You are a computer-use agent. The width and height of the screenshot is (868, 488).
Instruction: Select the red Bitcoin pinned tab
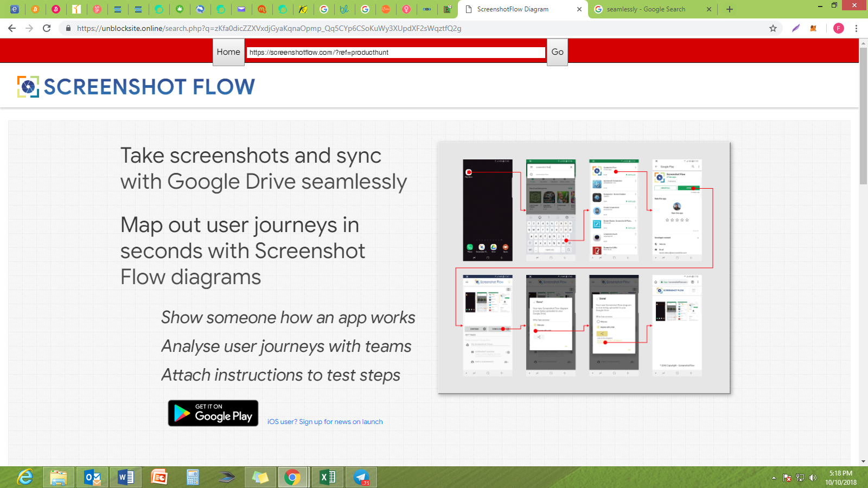pyautogui.click(x=56, y=9)
